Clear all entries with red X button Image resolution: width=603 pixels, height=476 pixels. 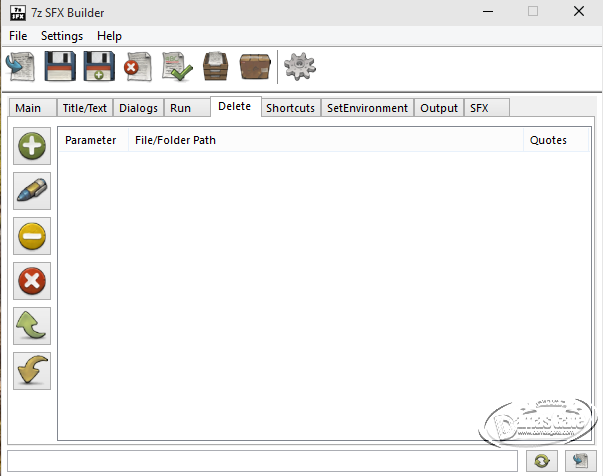(32, 281)
